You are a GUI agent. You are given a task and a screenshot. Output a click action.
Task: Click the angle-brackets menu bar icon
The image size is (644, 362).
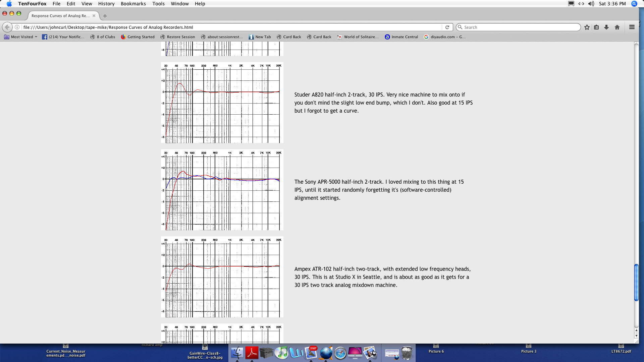tap(581, 4)
